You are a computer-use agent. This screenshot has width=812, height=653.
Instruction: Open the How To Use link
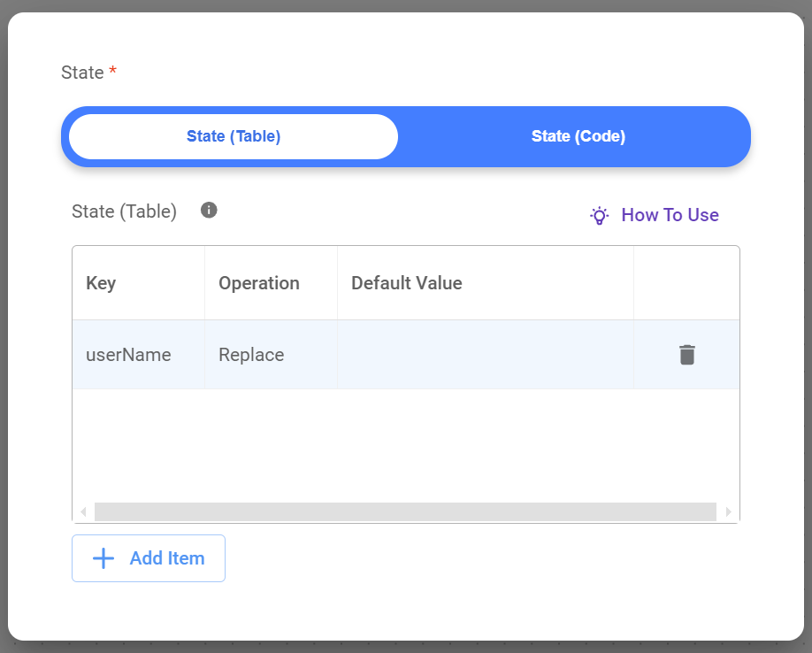click(670, 215)
